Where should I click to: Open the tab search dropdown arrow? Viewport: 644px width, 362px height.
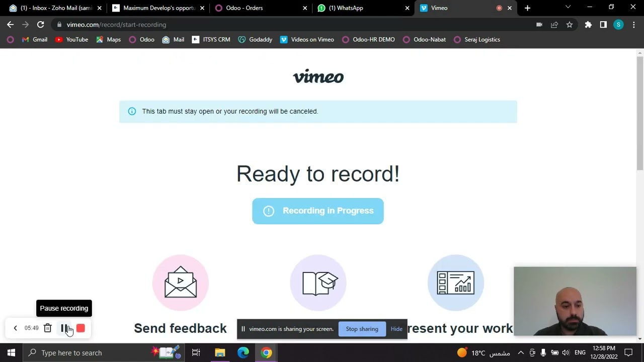tap(568, 7)
